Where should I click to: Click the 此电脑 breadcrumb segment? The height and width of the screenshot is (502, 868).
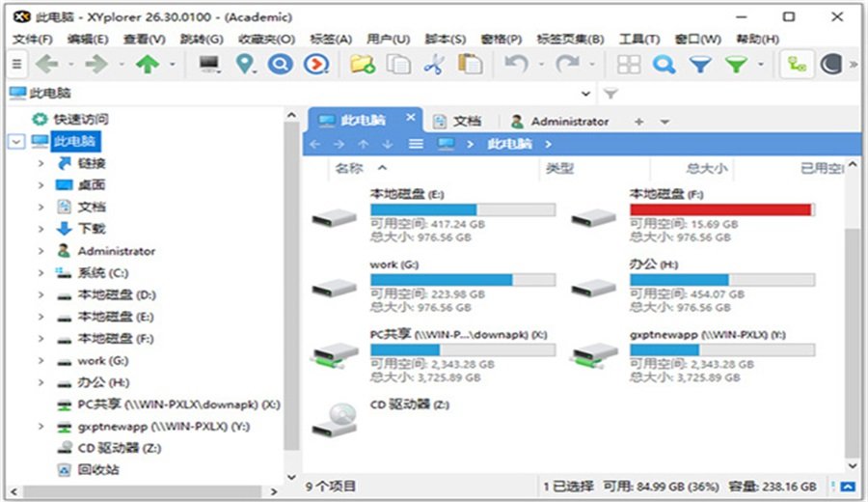click(509, 144)
